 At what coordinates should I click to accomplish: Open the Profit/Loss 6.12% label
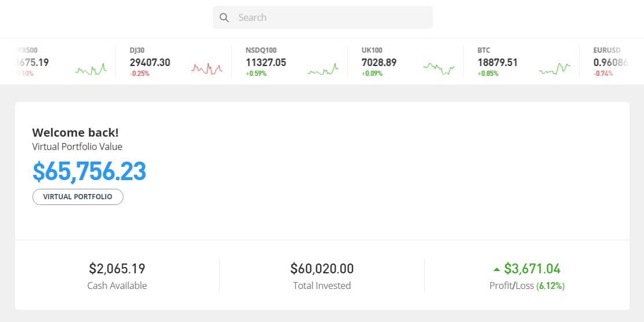tap(527, 286)
